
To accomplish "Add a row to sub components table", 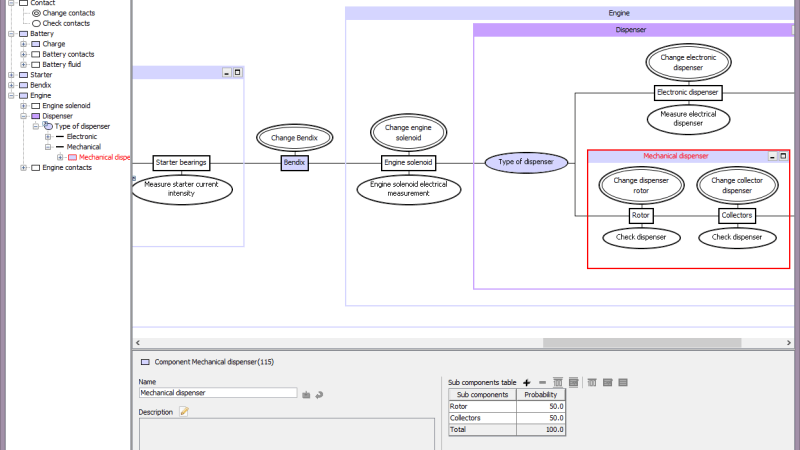I will pyautogui.click(x=527, y=382).
